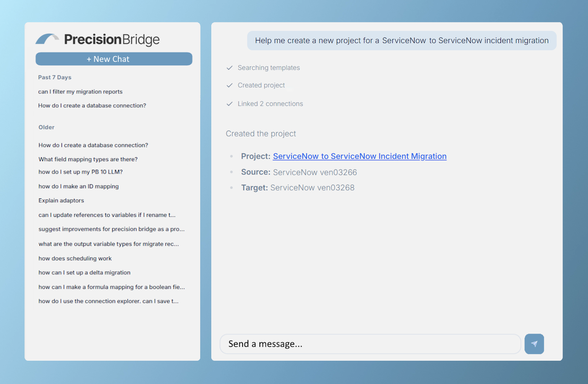Click the 'Older' section header
The image size is (588, 384).
point(47,127)
